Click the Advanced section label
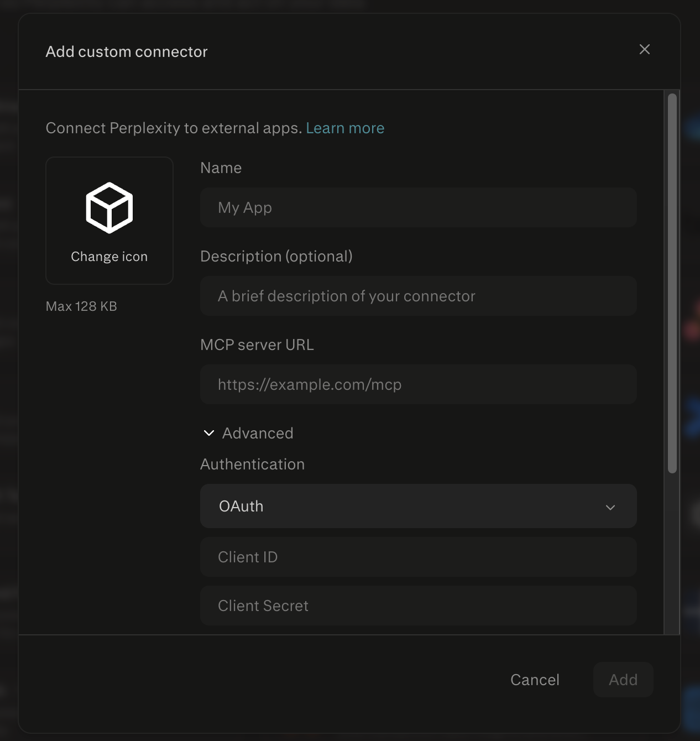Viewport: 700px width, 741px height. click(258, 433)
